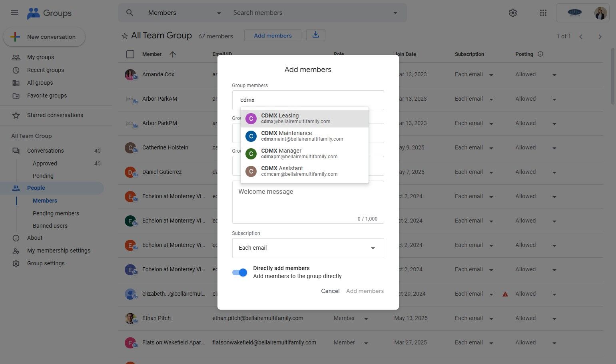Click the New conversation button
Image resolution: width=616 pixels, height=364 pixels.
coord(44,37)
